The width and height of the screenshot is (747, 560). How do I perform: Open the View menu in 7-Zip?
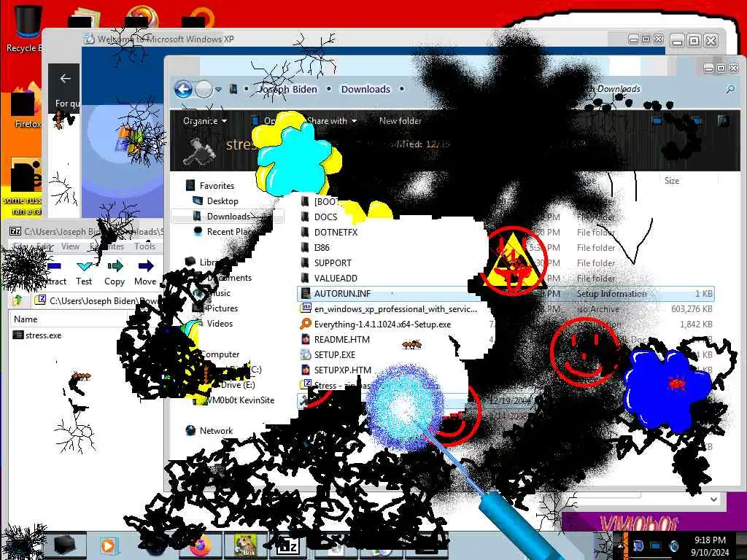click(70, 246)
